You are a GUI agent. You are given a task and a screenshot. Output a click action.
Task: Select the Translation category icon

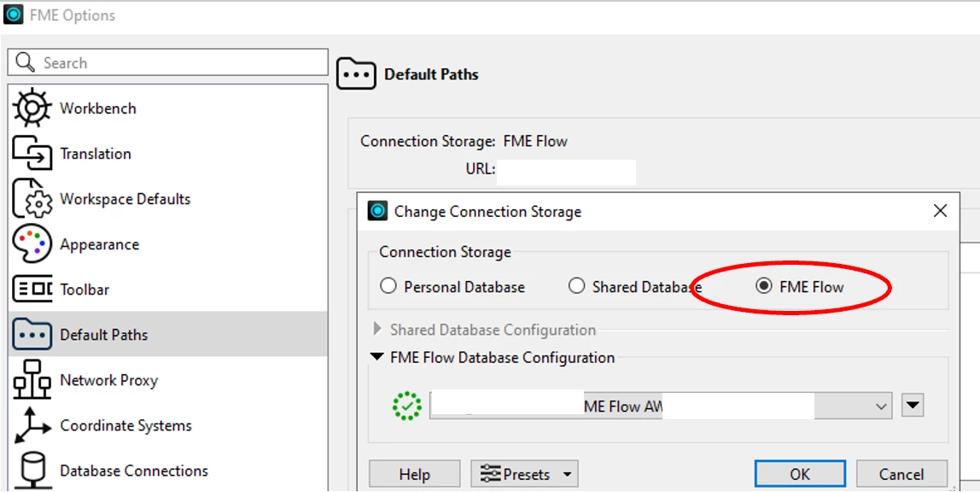point(32,154)
